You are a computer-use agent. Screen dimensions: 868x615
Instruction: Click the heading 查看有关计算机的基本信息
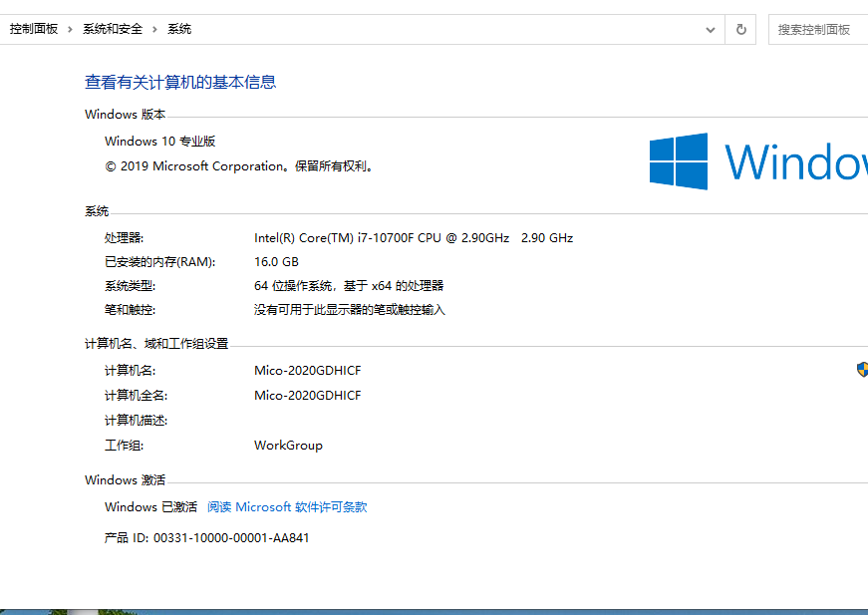[x=180, y=82]
